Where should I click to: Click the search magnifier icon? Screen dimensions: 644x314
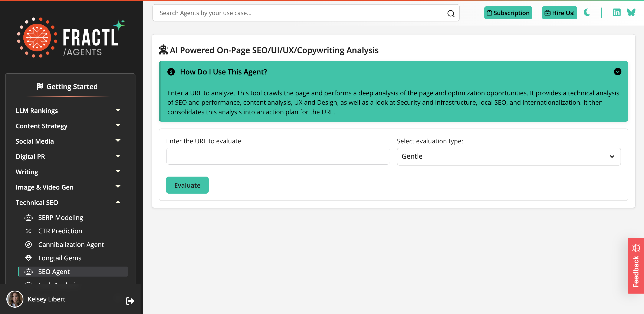click(451, 13)
